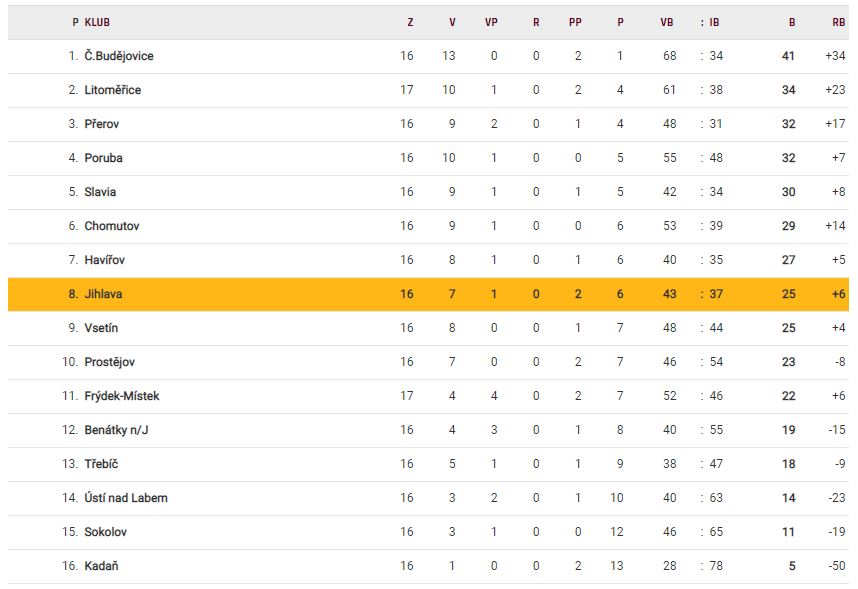Open the Slavia club entry
Screen dimensions: 858x589
click(100, 192)
